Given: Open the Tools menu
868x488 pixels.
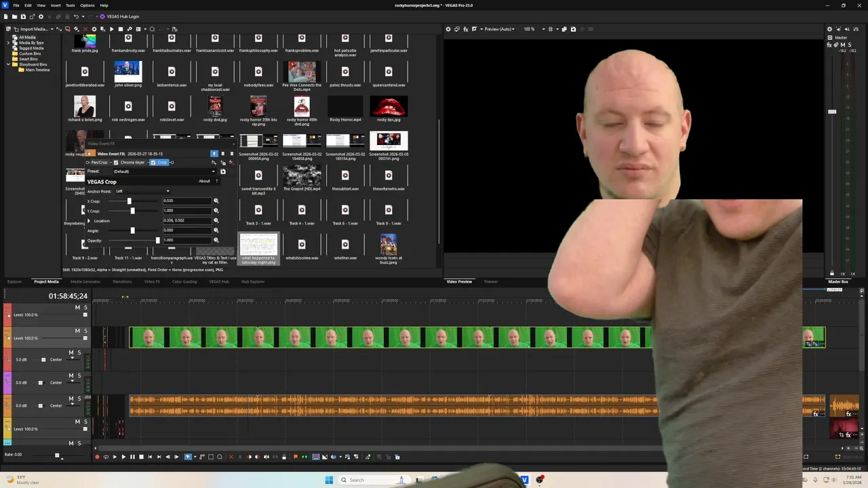Looking at the screenshot, I should 71,5.
